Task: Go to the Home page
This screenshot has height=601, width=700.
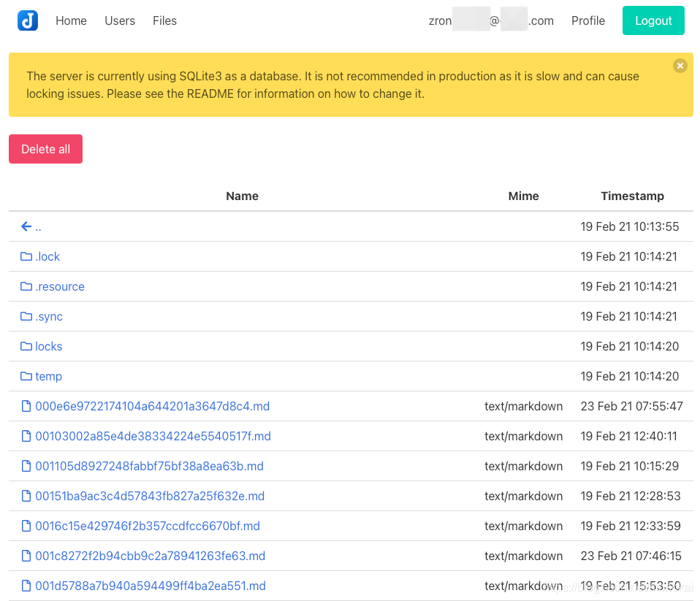Action: click(71, 20)
